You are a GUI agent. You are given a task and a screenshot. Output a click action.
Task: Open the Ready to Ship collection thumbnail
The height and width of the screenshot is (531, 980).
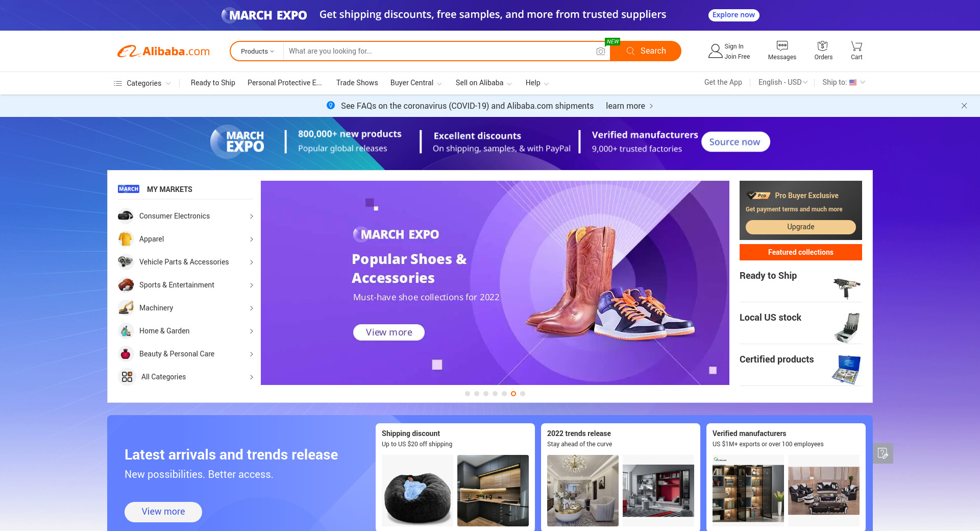pyautogui.click(x=847, y=288)
